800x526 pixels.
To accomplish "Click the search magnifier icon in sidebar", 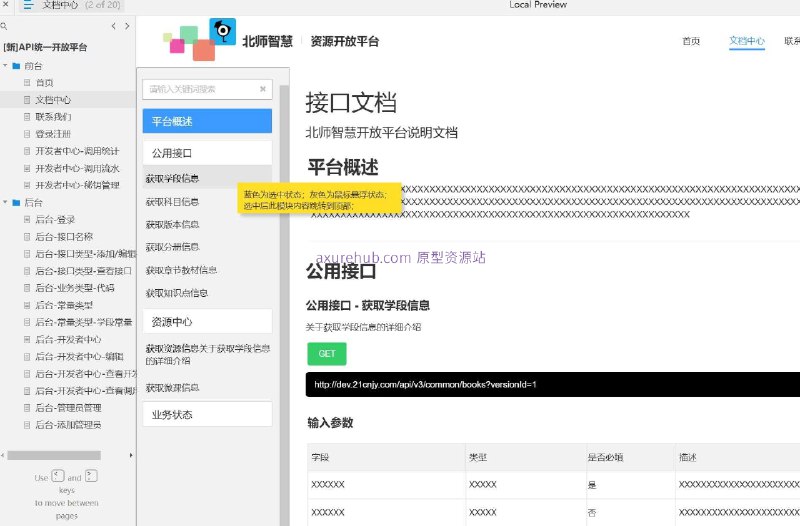I will [4, 26].
